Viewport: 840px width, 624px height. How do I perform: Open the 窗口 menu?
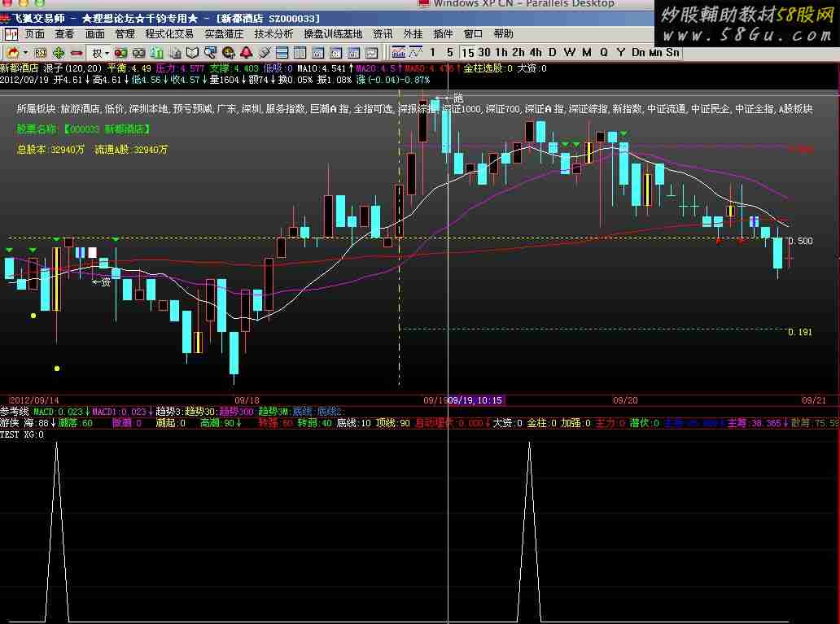pos(473,34)
